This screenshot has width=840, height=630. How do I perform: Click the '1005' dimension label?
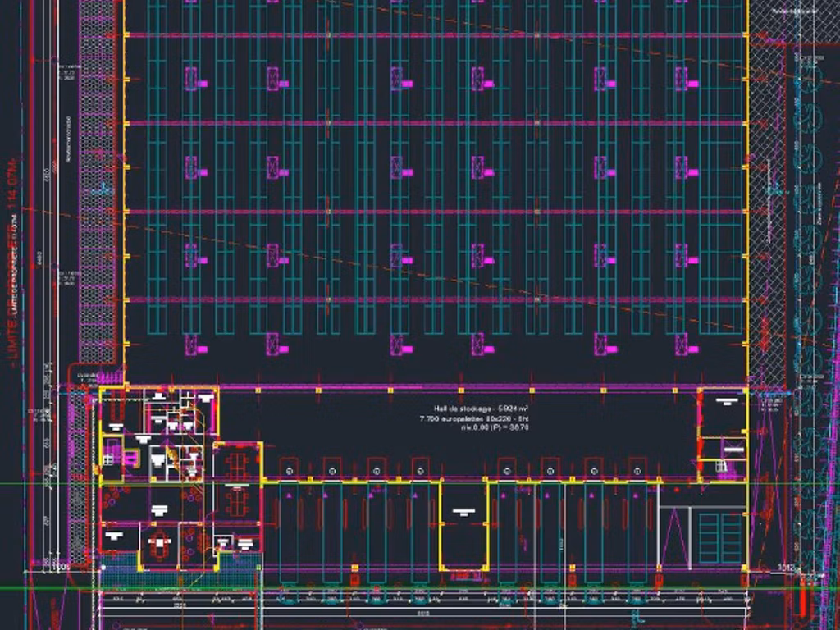(x=60, y=567)
